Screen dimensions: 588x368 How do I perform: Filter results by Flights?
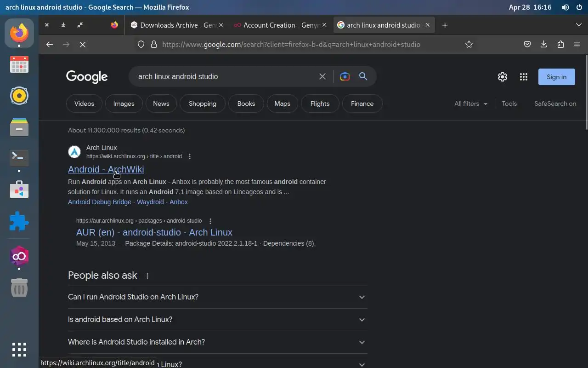coord(320,103)
